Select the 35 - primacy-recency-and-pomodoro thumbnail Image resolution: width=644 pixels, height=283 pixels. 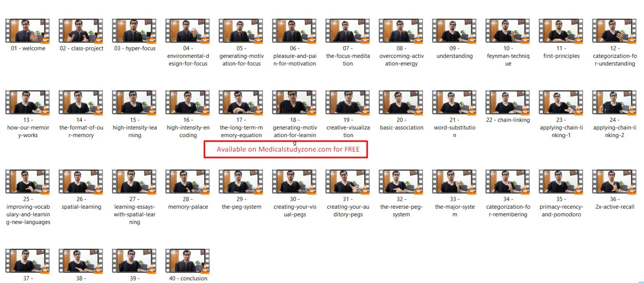(x=561, y=182)
